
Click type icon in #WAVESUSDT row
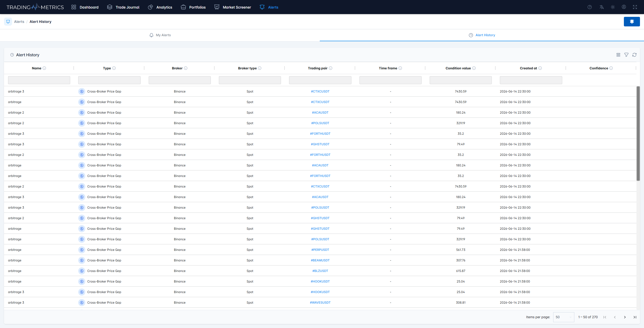pyautogui.click(x=82, y=303)
